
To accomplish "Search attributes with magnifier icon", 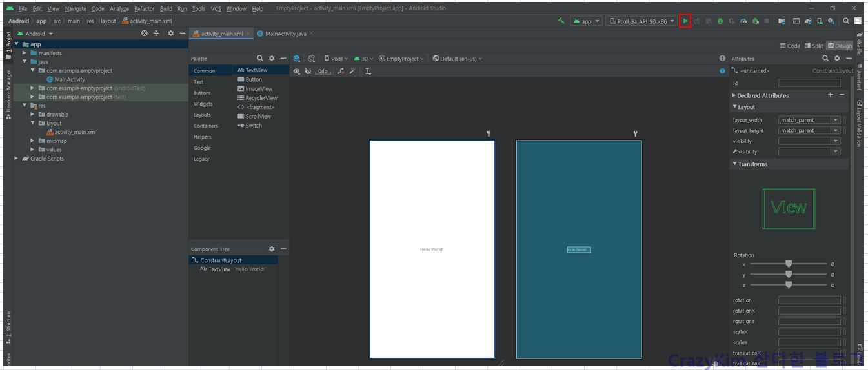I will click(825, 58).
